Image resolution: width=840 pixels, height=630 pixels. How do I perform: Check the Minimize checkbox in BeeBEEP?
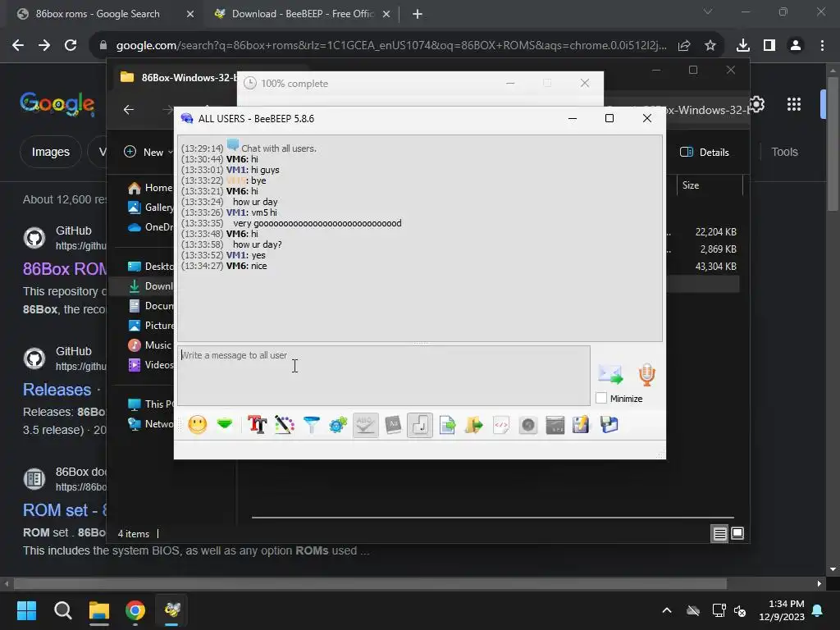[x=601, y=398]
